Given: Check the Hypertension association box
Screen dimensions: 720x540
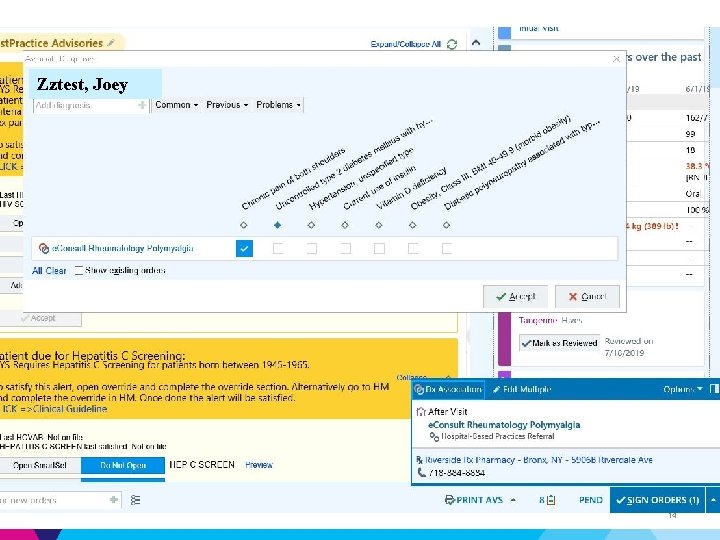Looking at the screenshot, I should click(312, 248).
